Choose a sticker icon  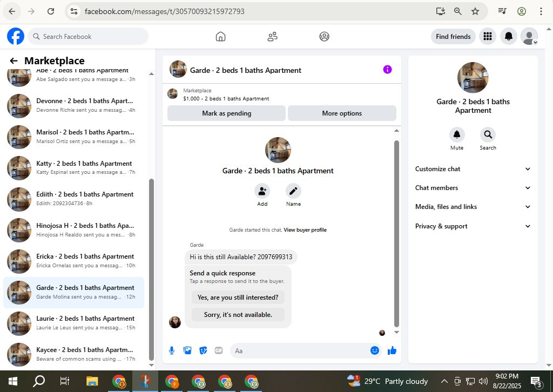[x=203, y=350]
